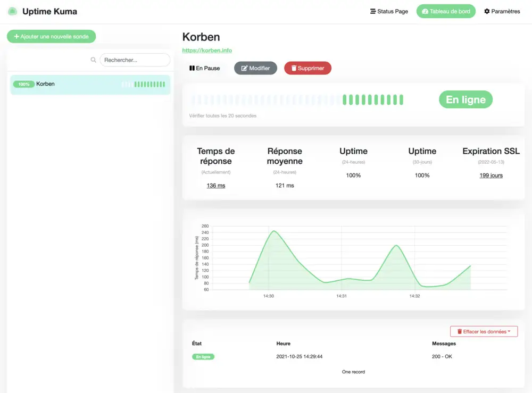Click the Uptime Kuma logo icon

(x=12, y=11)
